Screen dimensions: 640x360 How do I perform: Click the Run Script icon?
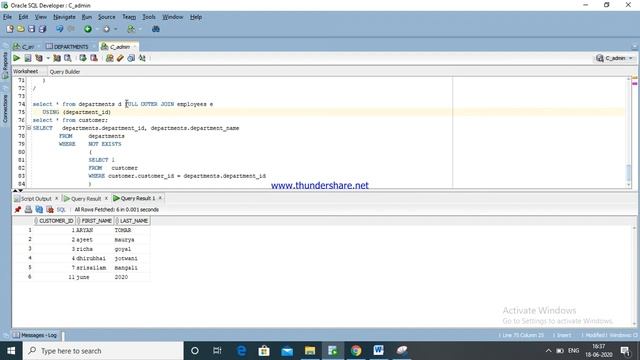click(x=27, y=58)
